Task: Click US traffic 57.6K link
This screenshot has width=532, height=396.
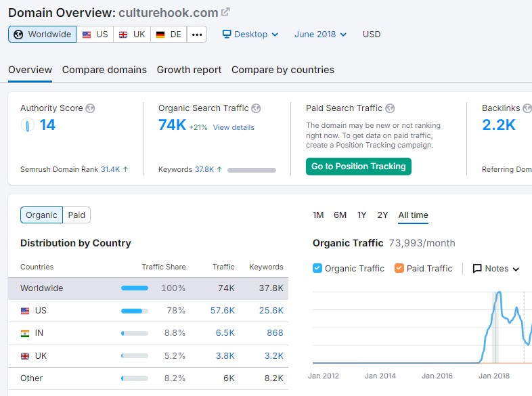Action: [x=222, y=311]
